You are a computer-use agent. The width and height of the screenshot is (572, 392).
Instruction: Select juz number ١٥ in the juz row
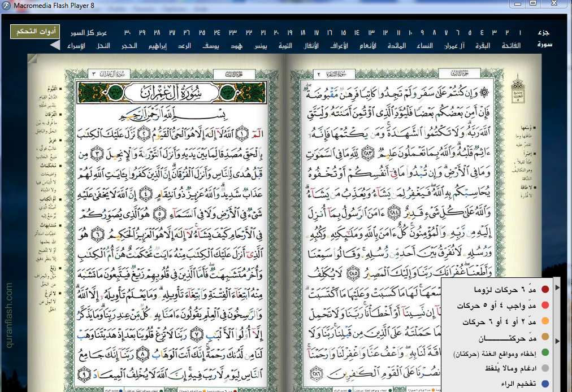click(x=343, y=32)
